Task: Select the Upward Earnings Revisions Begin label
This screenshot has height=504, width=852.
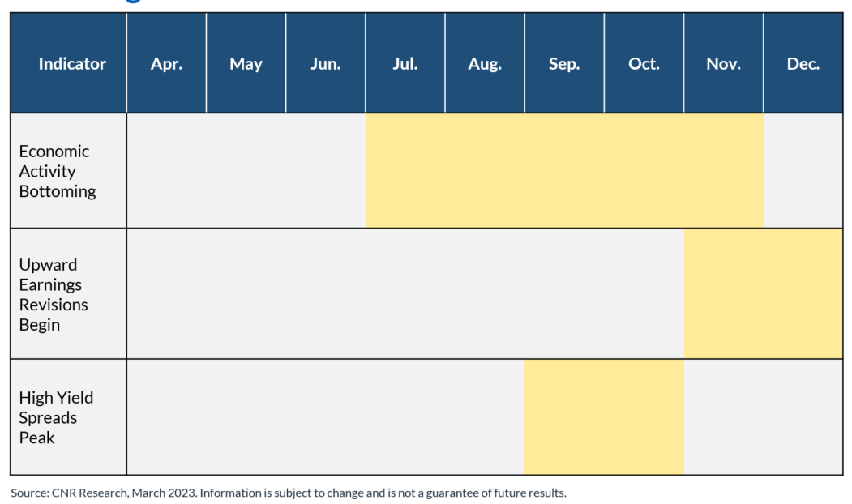Action: coord(54,294)
